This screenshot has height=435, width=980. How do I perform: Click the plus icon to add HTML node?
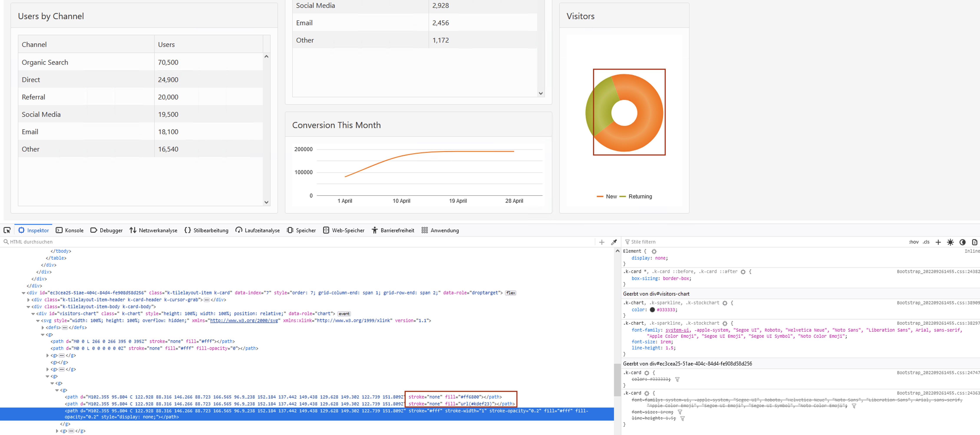[601, 242]
